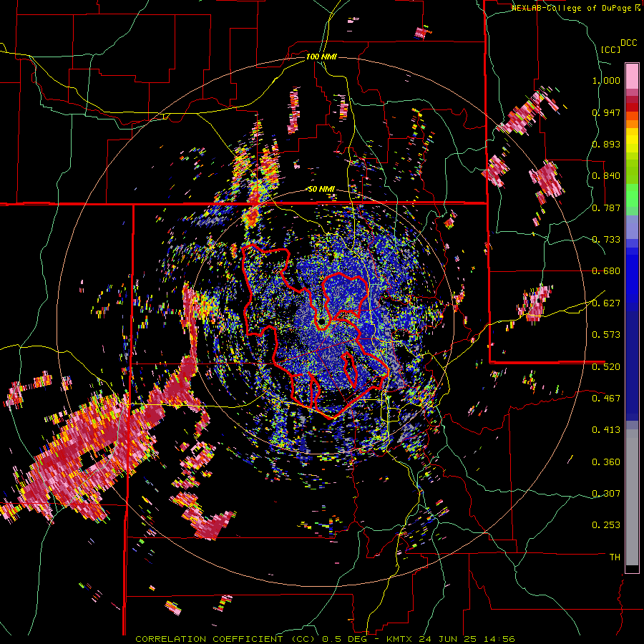Click the 0.253 legend value
The width and height of the screenshot is (644, 644).
606,525
